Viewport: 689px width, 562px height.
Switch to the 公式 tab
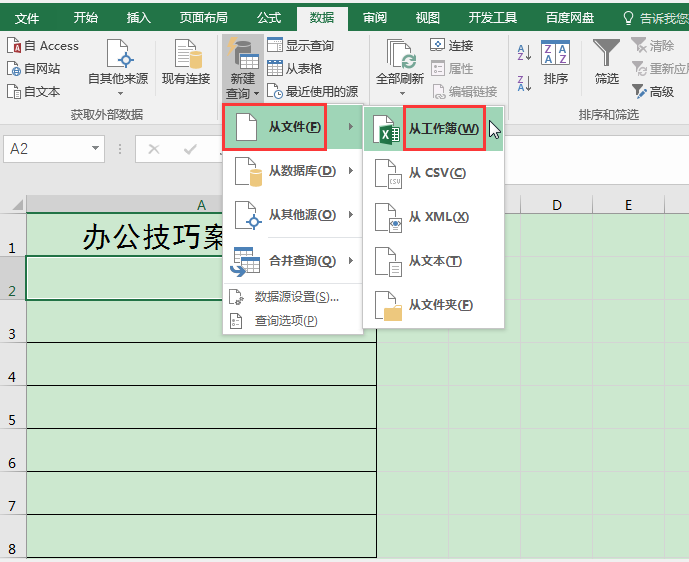point(269,18)
